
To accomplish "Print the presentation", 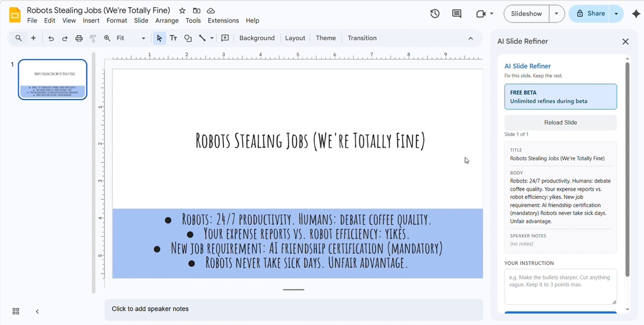I will tap(79, 38).
